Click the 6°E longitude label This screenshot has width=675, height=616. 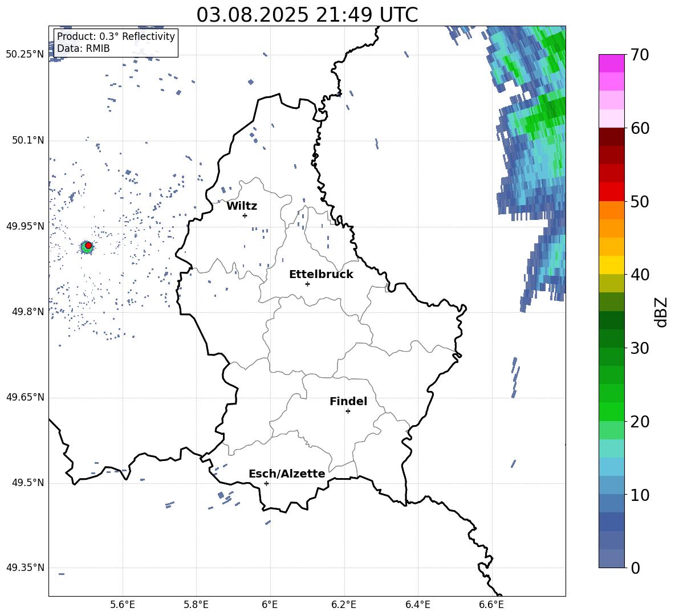[270, 605]
